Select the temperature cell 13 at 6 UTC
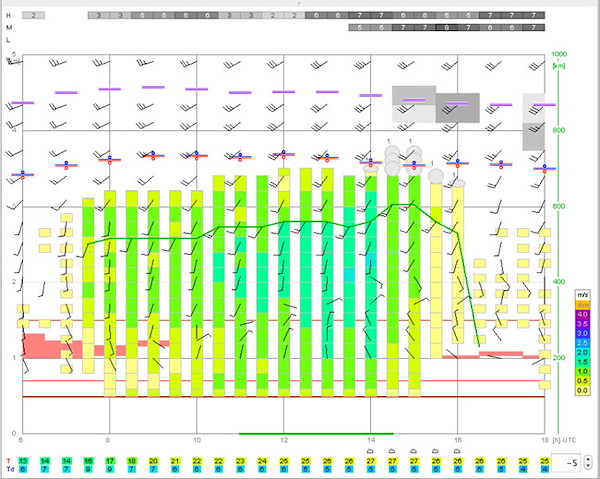The height and width of the screenshot is (479, 600). tap(23, 461)
